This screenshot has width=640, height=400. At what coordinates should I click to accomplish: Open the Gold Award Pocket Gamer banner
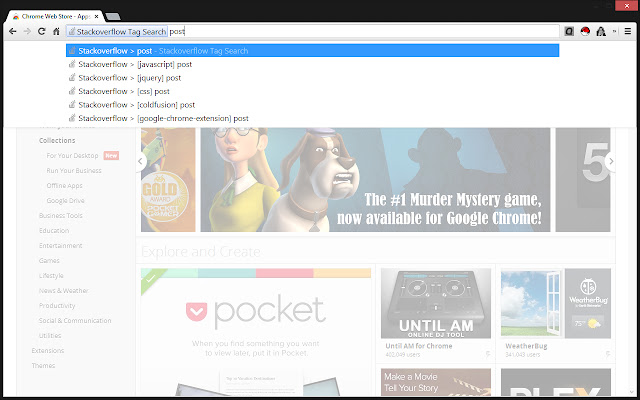168,180
